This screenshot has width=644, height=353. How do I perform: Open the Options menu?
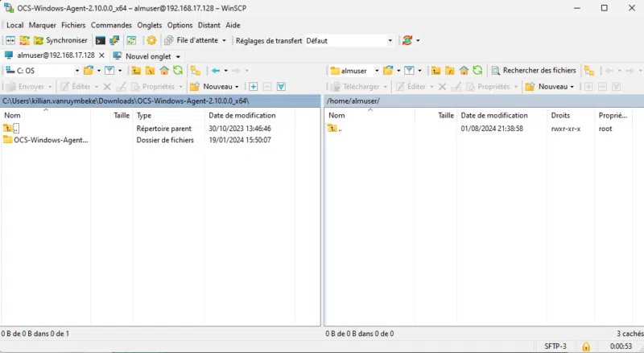click(180, 25)
